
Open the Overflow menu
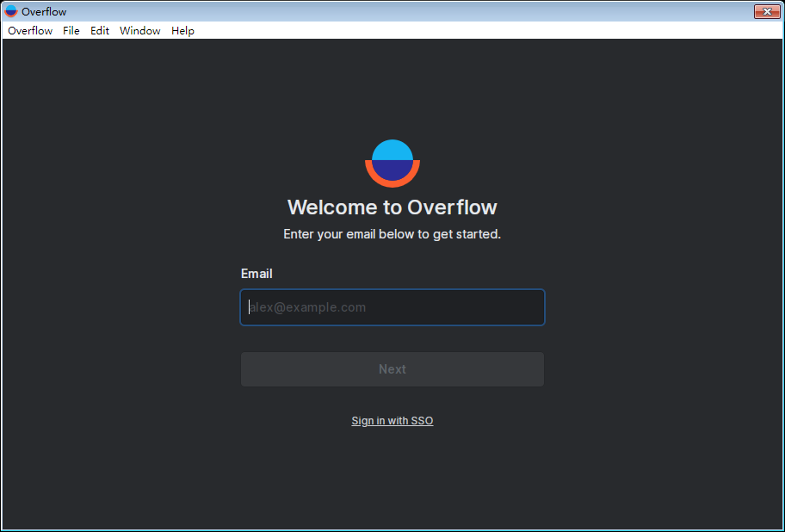(x=29, y=30)
